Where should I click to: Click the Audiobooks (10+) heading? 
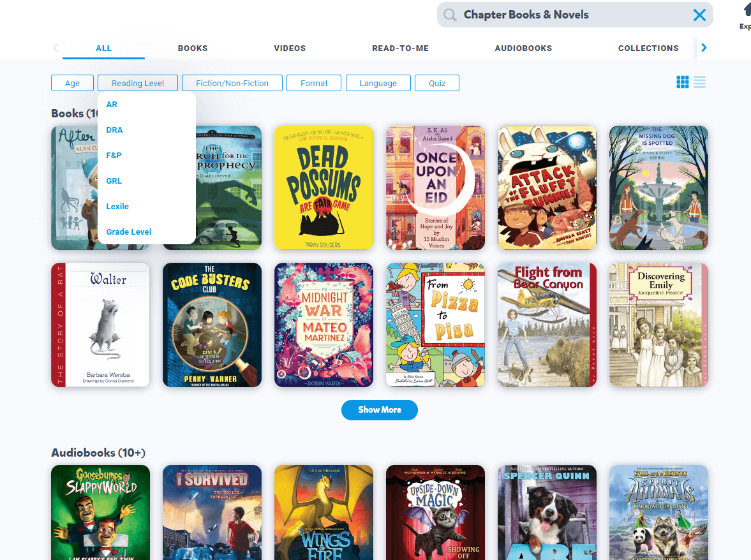(98, 452)
